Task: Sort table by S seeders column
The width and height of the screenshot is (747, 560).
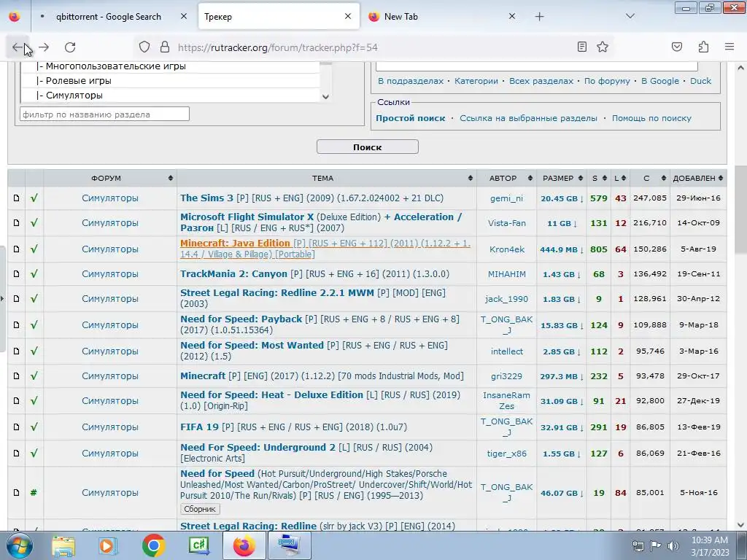Action: pos(598,178)
